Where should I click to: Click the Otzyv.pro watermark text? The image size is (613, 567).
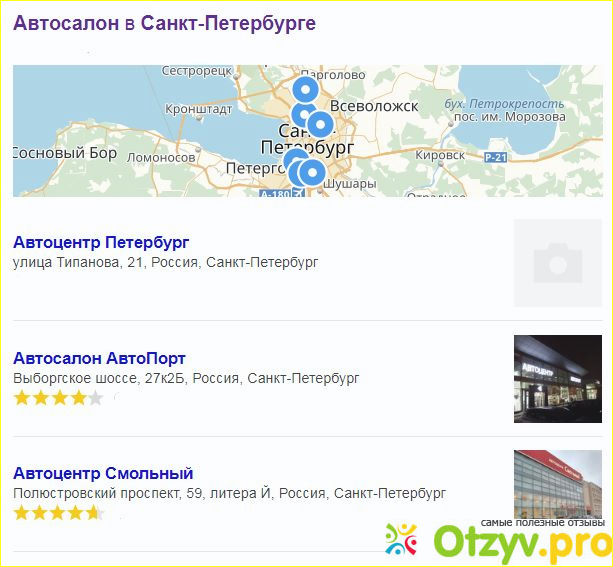click(x=523, y=540)
